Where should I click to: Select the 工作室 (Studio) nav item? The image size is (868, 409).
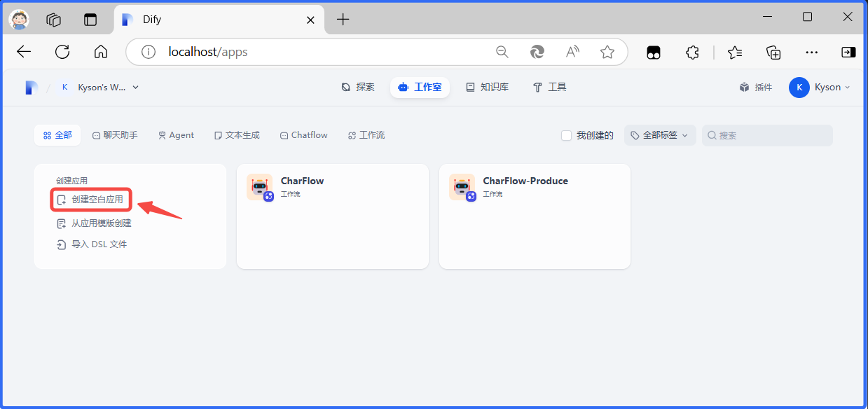420,88
